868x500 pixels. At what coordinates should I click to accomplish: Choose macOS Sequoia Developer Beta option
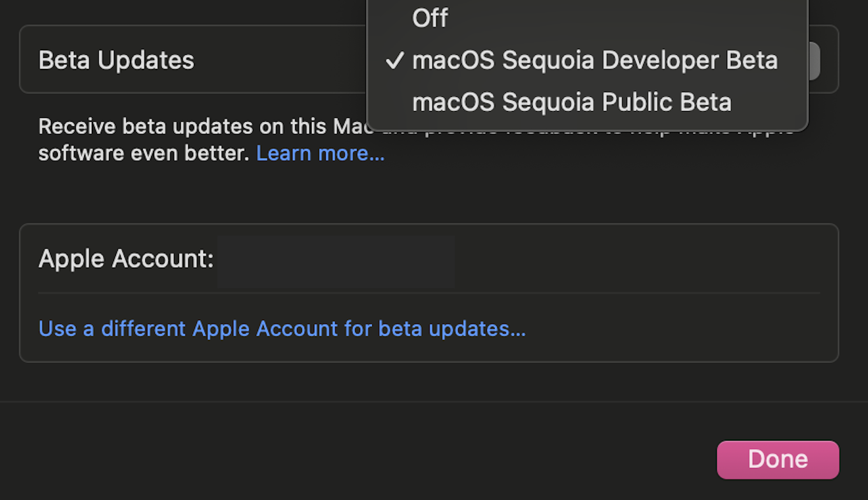click(595, 60)
